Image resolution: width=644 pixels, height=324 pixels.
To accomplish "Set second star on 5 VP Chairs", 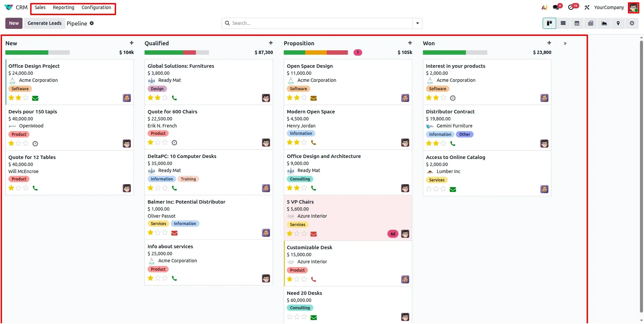I will [x=297, y=233].
